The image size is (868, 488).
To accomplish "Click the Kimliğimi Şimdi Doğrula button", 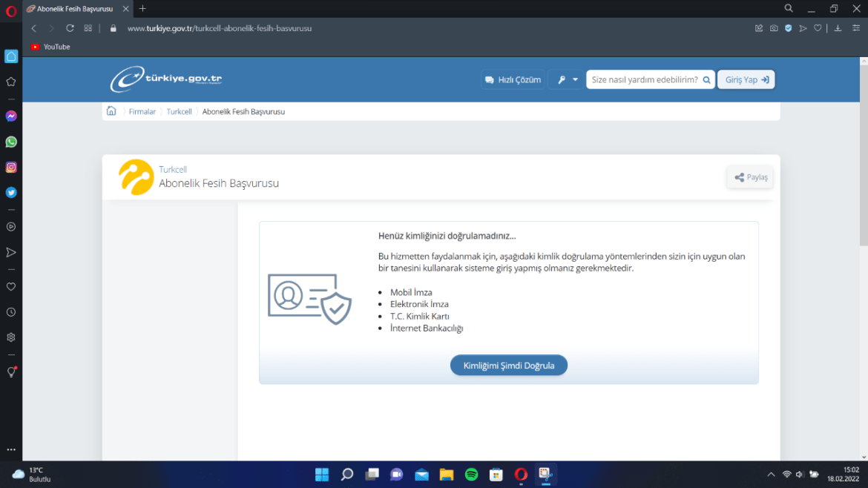I will click(x=508, y=366).
